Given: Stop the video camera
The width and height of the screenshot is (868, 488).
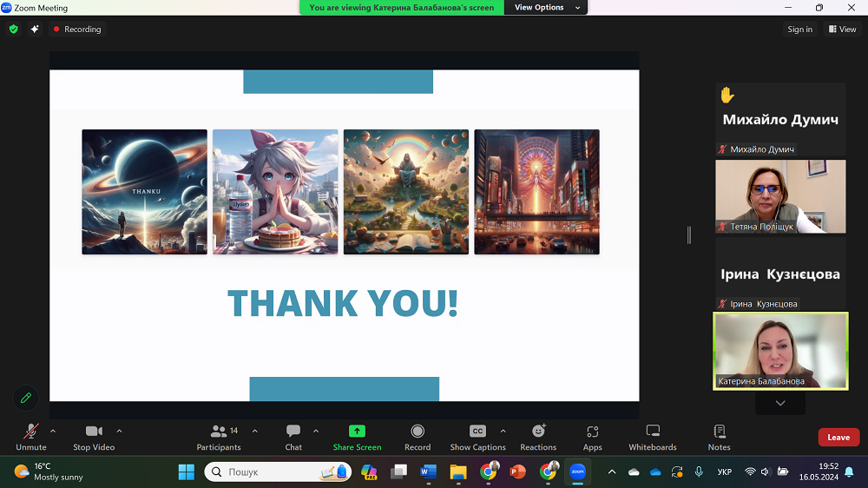Looking at the screenshot, I should [94, 436].
